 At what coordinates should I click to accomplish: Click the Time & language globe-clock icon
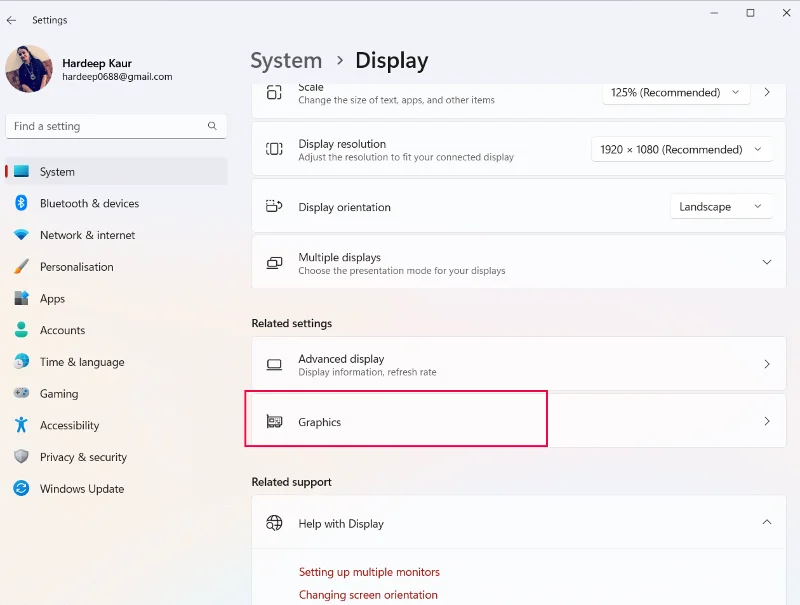click(21, 361)
